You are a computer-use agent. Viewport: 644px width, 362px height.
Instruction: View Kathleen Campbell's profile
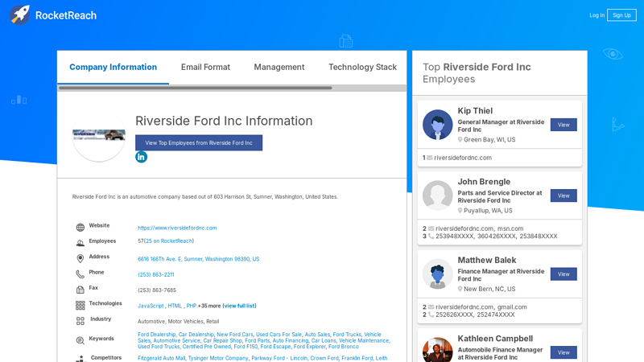click(563, 352)
